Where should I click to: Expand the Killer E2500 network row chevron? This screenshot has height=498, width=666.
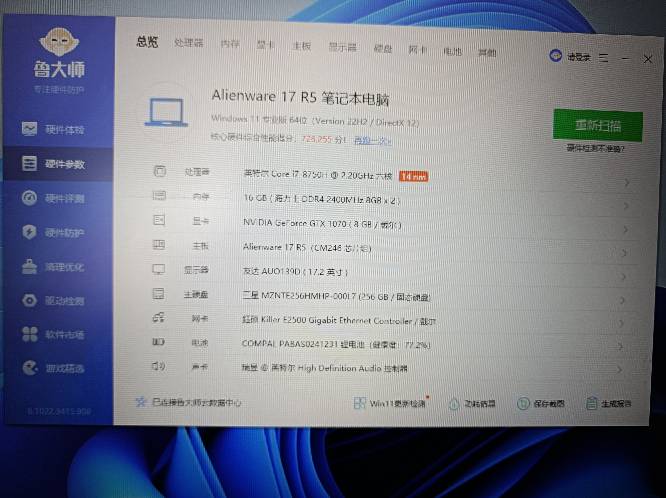point(621,324)
